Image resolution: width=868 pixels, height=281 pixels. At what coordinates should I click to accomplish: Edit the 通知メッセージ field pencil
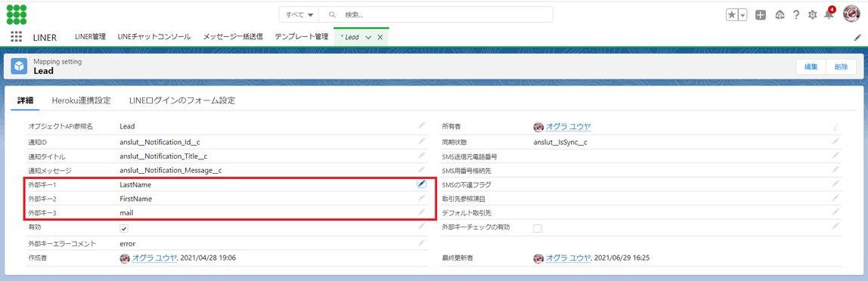click(422, 169)
